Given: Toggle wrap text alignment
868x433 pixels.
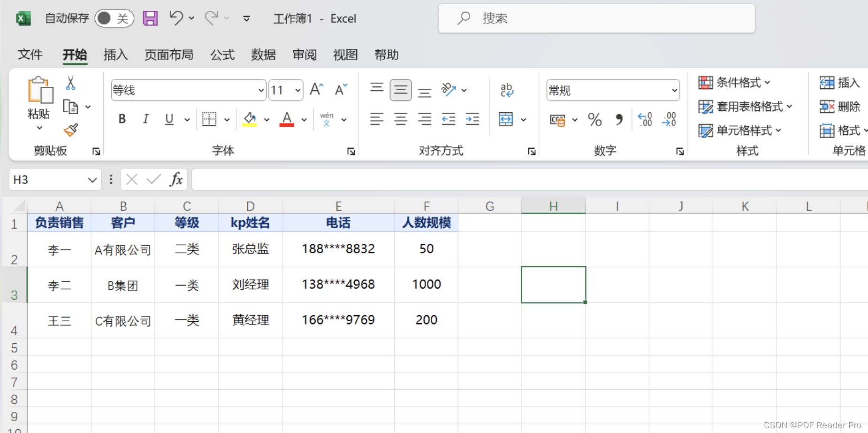Looking at the screenshot, I should (x=507, y=90).
